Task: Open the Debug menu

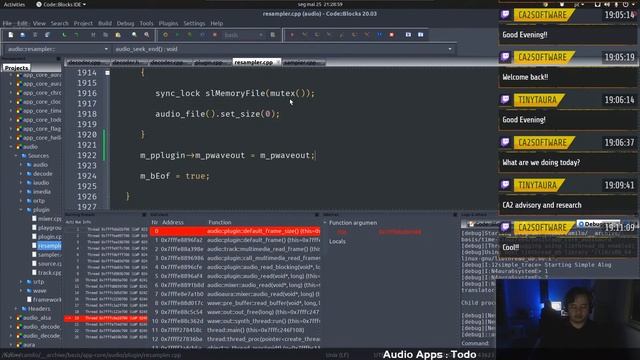Action: pos(125,23)
